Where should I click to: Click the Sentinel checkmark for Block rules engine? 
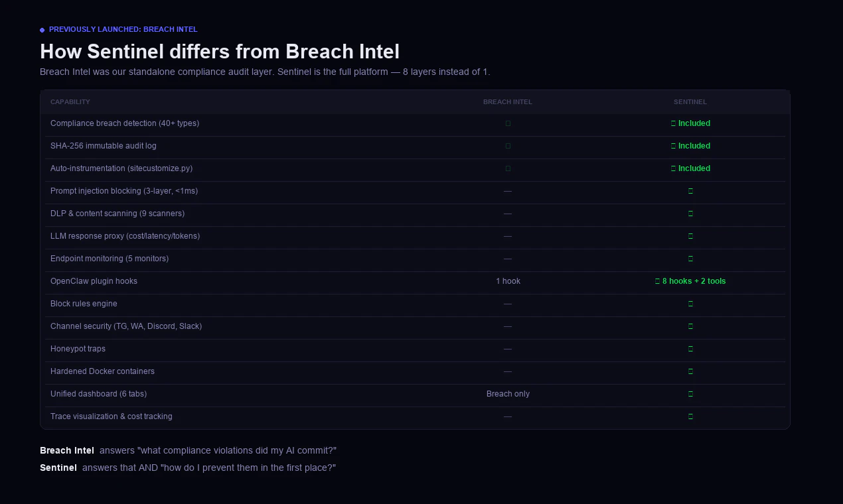point(690,304)
